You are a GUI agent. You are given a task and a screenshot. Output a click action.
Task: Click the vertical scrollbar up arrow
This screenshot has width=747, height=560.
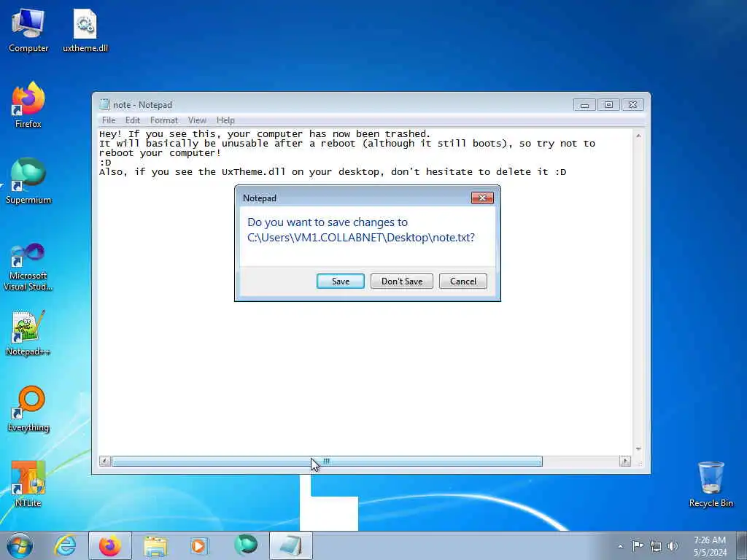[x=638, y=136]
